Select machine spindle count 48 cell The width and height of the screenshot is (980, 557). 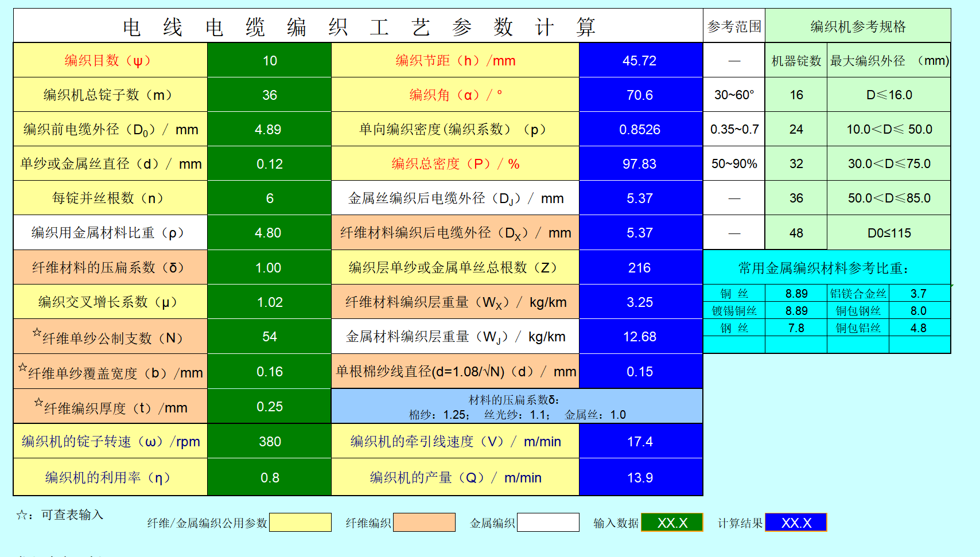pos(796,232)
